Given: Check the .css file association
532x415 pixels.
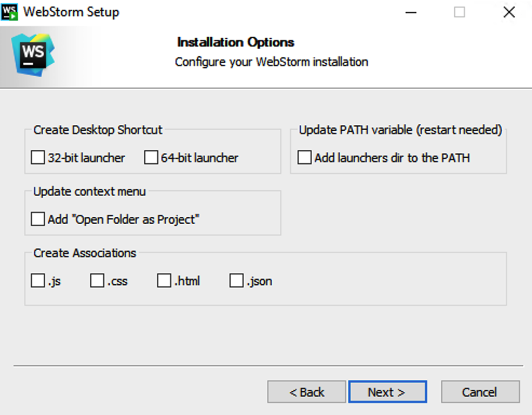Looking at the screenshot, I should (x=97, y=280).
